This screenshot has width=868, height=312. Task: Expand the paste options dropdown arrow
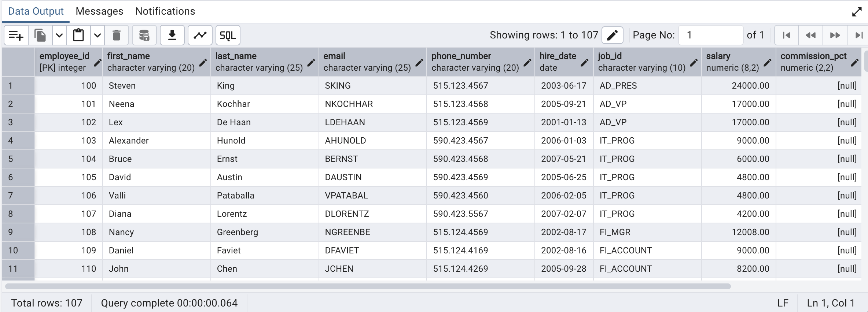[98, 35]
